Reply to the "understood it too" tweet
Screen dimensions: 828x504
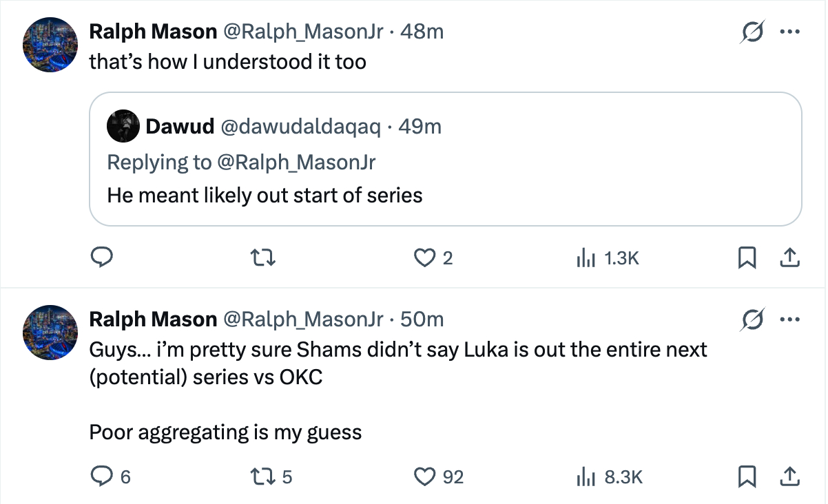coord(103,258)
